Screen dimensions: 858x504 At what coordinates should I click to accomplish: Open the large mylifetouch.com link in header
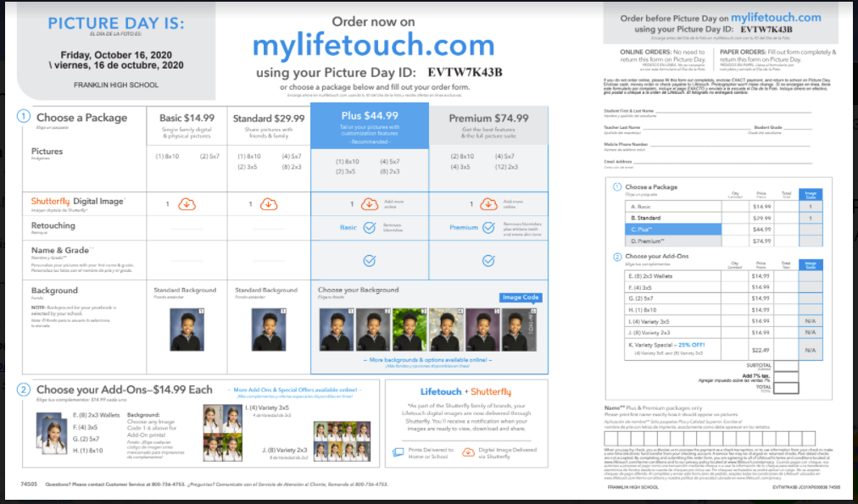(373, 44)
